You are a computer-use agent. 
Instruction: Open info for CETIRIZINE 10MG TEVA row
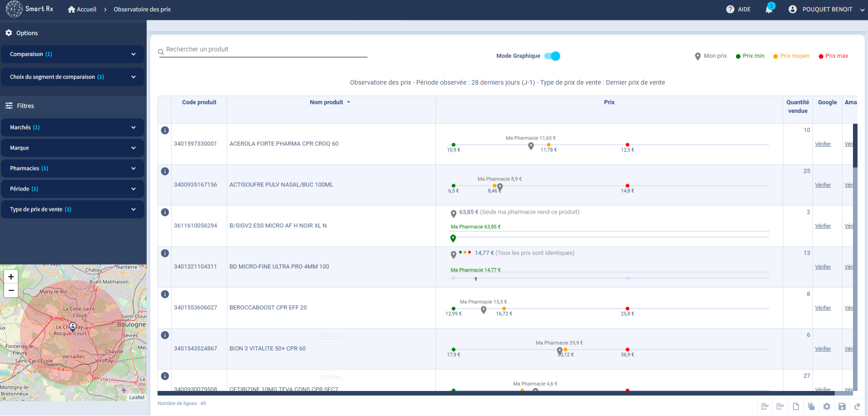click(x=165, y=376)
